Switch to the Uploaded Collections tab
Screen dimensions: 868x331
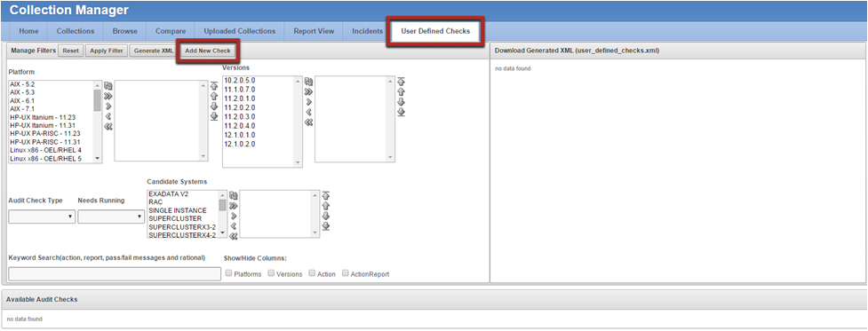[x=239, y=31]
